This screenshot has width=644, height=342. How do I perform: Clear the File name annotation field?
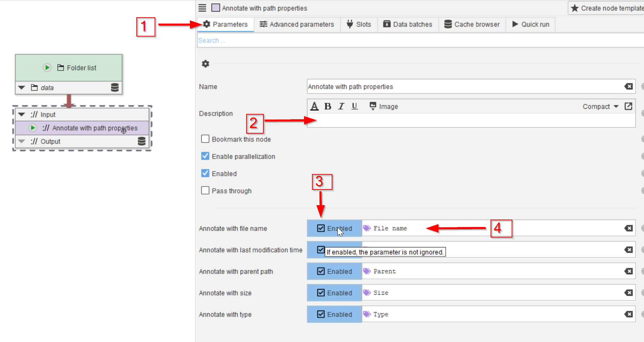pos(628,228)
